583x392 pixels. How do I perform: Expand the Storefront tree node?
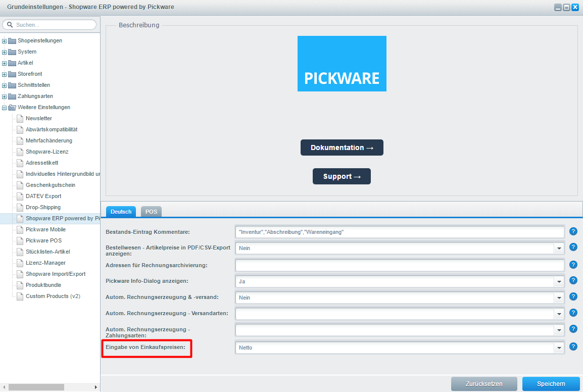coord(4,74)
